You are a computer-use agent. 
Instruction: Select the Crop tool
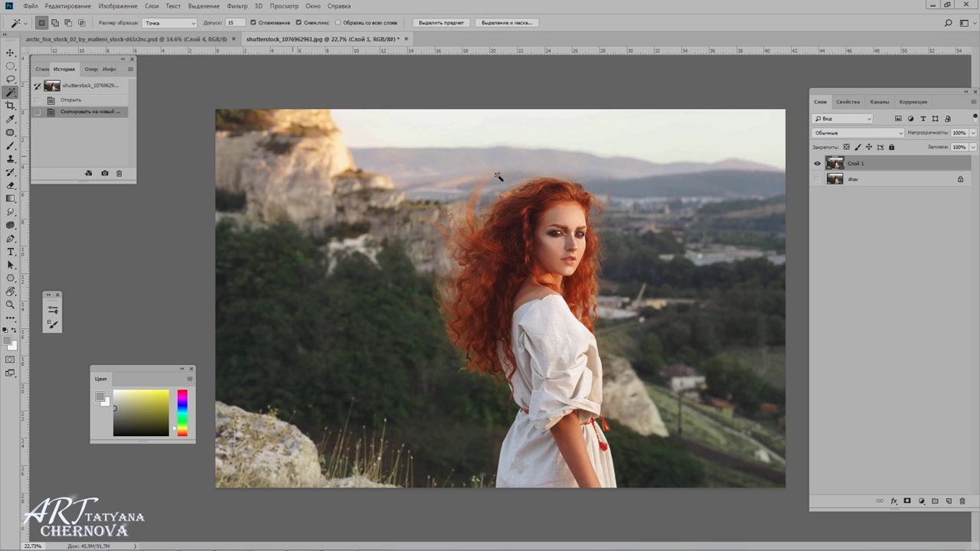point(11,106)
